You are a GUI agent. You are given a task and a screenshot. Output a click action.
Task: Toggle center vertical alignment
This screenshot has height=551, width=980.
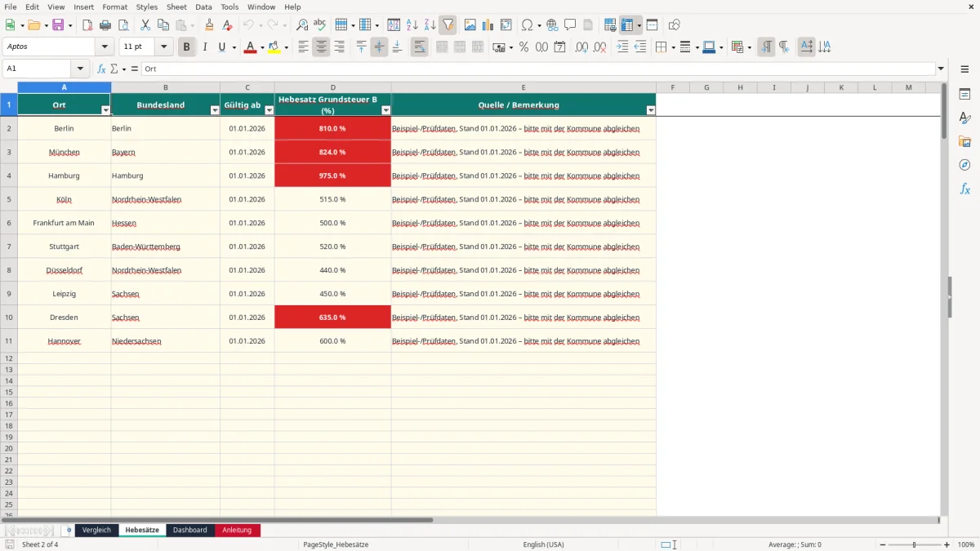pos(379,47)
